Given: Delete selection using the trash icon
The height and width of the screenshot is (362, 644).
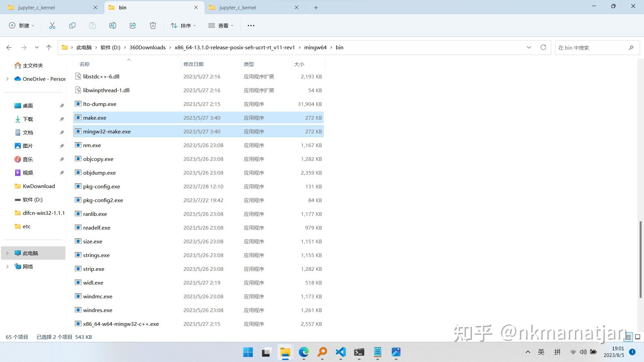Looking at the screenshot, I should [153, 25].
